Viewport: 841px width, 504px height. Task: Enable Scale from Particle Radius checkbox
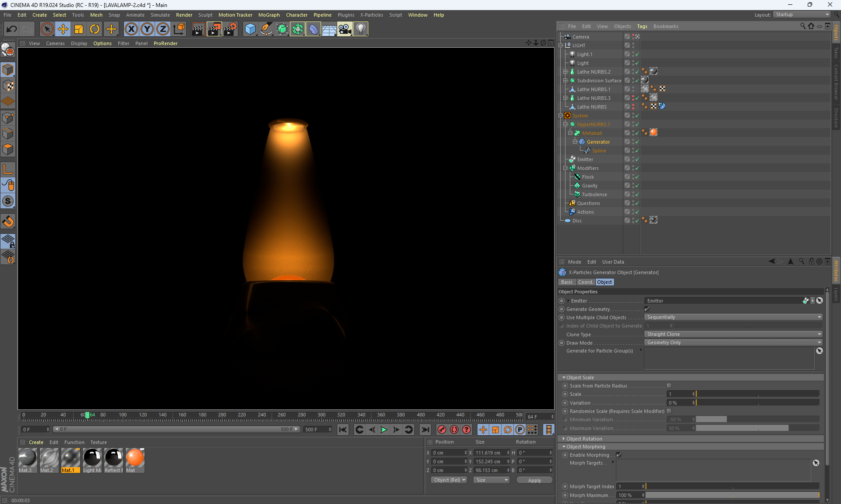pos(669,386)
